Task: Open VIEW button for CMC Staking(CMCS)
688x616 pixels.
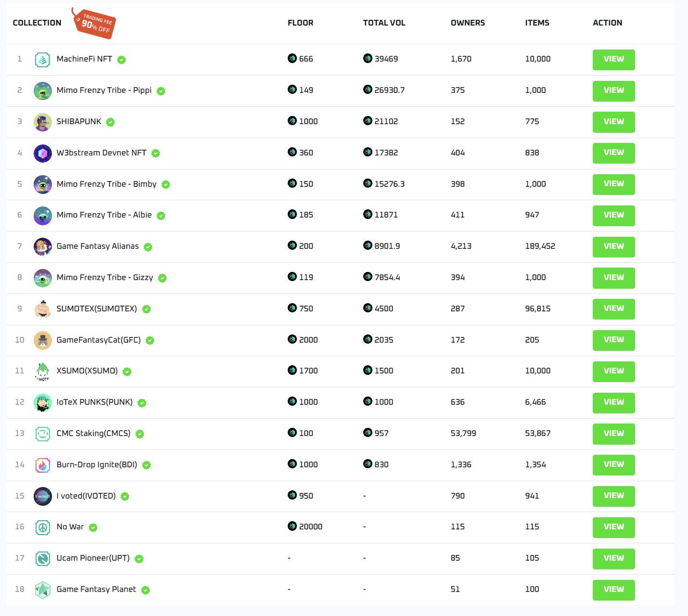Action: click(613, 434)
